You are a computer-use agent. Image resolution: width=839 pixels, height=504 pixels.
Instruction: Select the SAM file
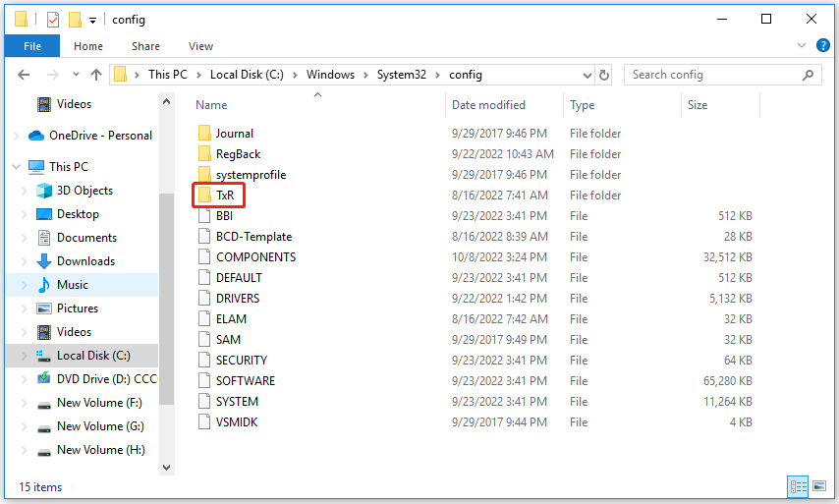(228, 340)
